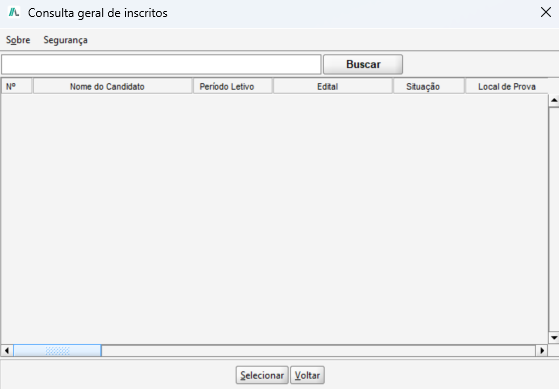Viewport: 559px width, 389px height.
Task: Click the Período Letivo column header
Action: coord(233,86)
